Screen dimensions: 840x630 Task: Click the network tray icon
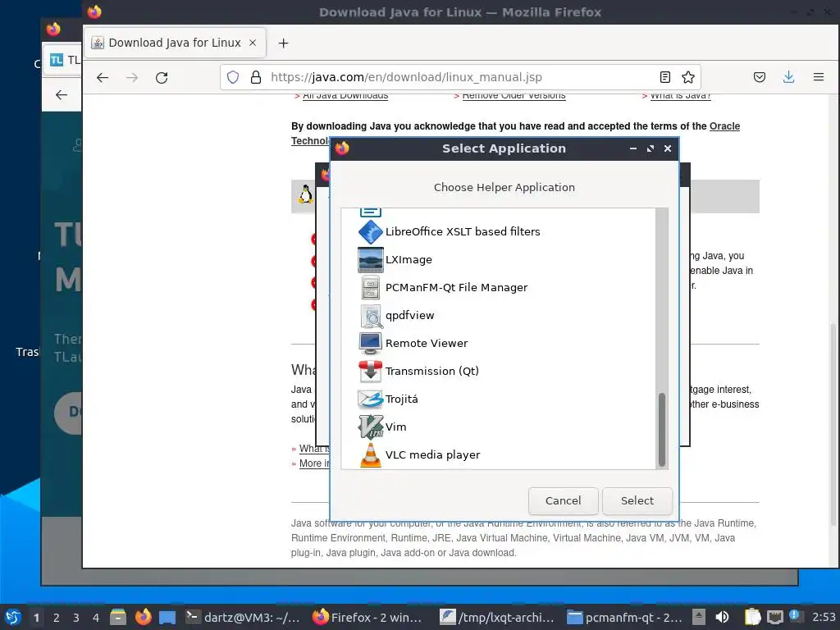pyautogui.click(x=775, y=617)
